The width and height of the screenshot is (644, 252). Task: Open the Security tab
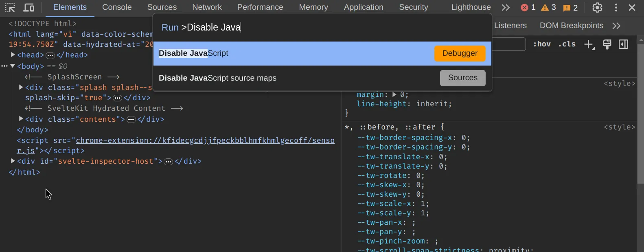pos(414,7)
